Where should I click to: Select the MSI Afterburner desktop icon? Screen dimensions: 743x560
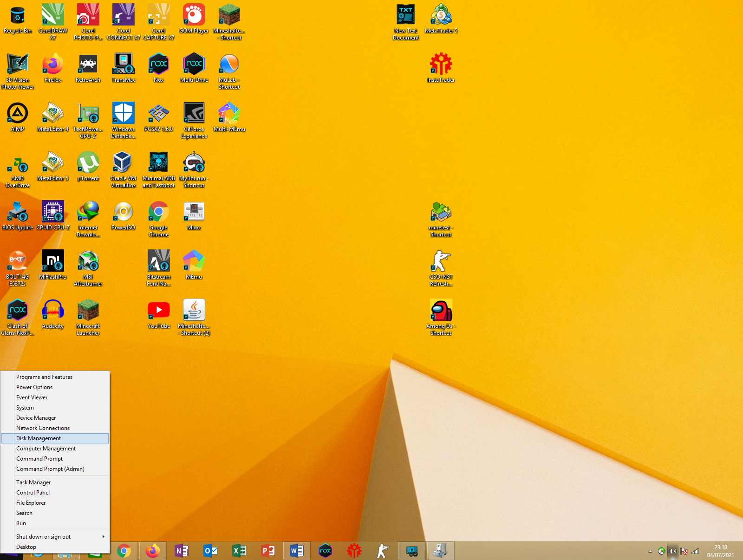click(x=88, y=268)
